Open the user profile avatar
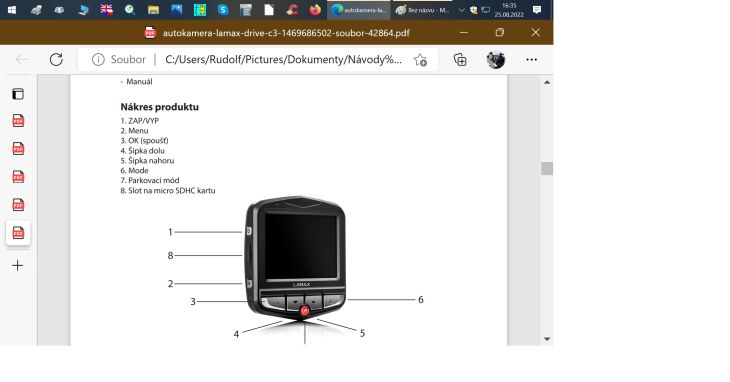This screenshot has height=382, width=730. point(496,60)
